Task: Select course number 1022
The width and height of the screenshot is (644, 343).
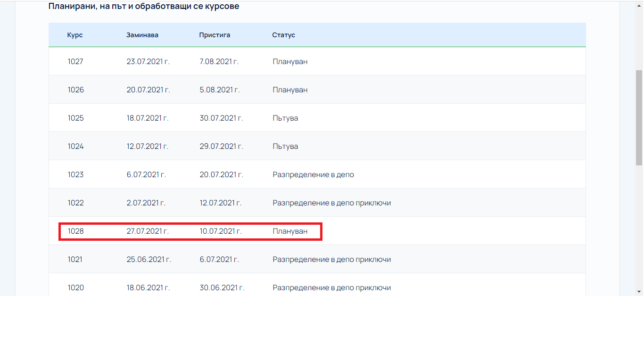Action: [x=75, y=203]
